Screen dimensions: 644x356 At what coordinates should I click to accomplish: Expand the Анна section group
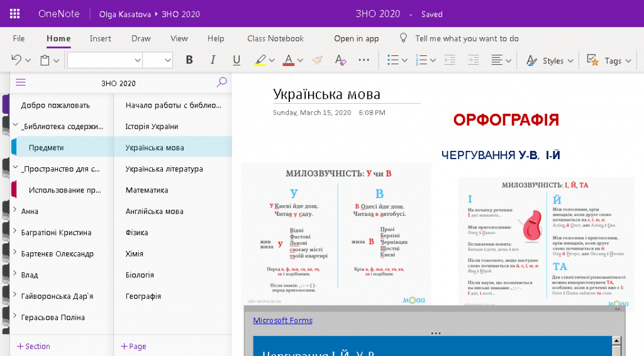point(15,210)
